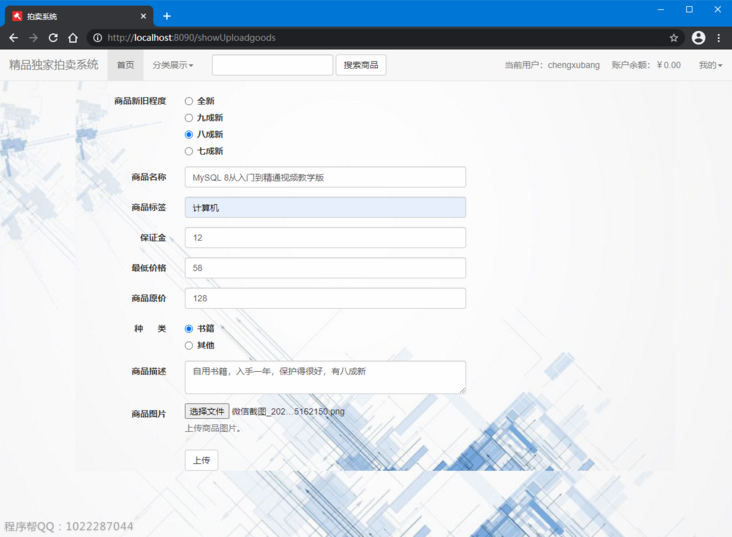Click 选择文件 file chooser button
Screen dimensions: 732x537
pyautogui.click(x=207, y=411)
